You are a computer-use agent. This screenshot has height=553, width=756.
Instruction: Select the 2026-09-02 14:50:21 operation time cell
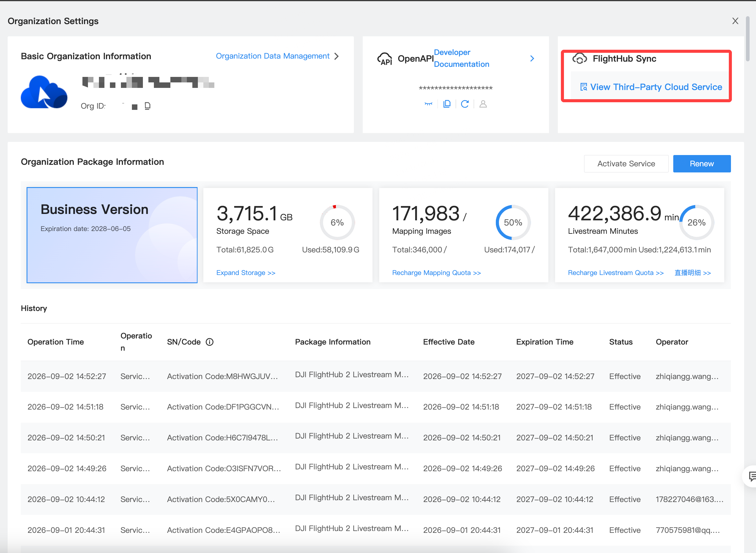coord(66,438)
